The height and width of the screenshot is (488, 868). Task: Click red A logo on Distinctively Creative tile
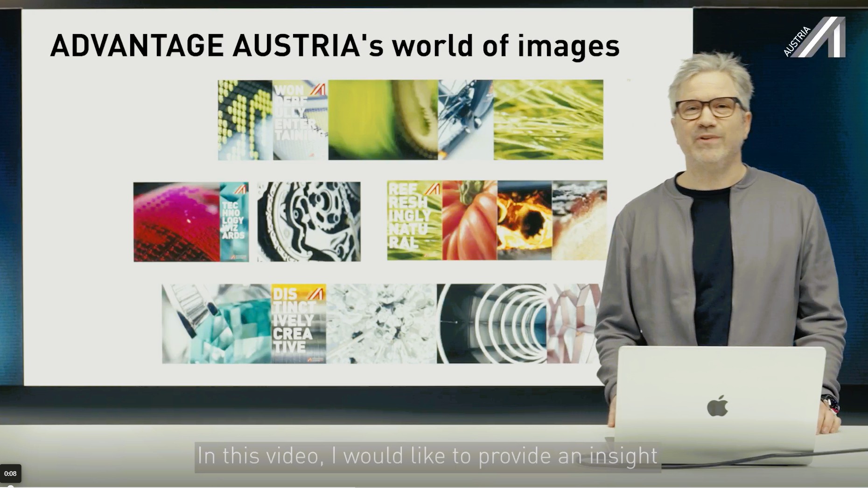click(318, 293)
